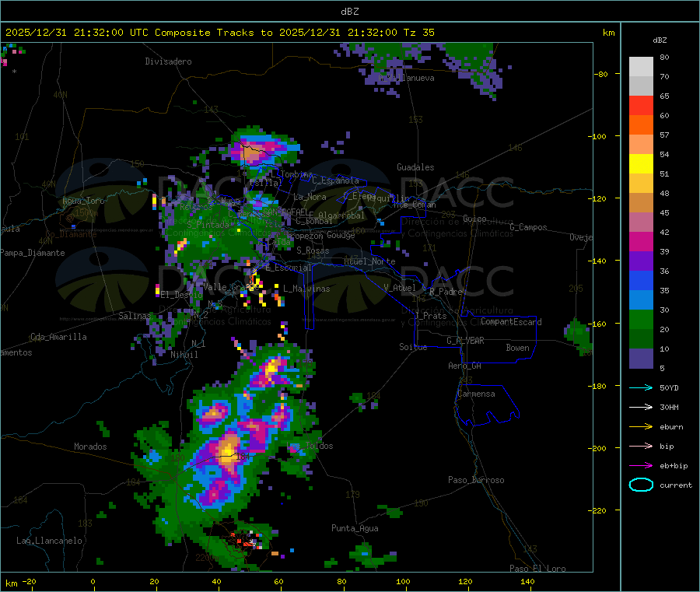Viewport: 700px width, 592px height.
Task: Click the 'eburn' legend label
Action: pyautogui.click(x=671, y=427)
